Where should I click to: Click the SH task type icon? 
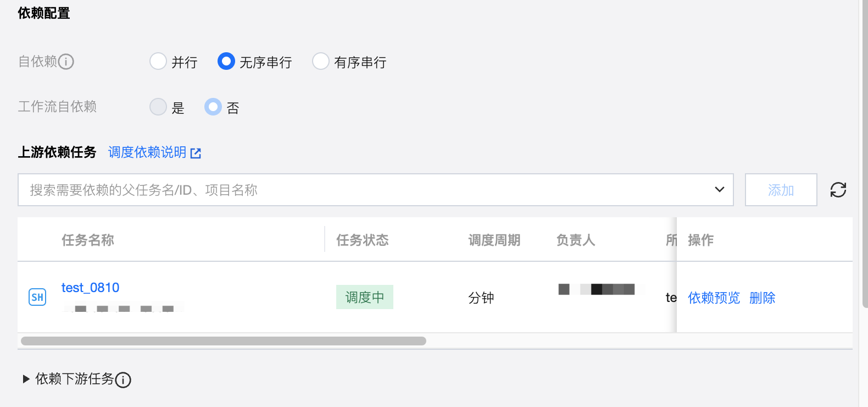37,298
